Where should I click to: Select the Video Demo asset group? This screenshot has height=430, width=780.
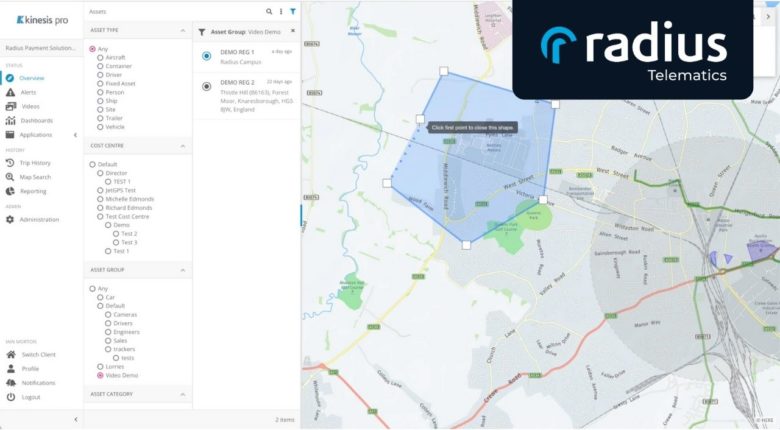coord(100,375)
